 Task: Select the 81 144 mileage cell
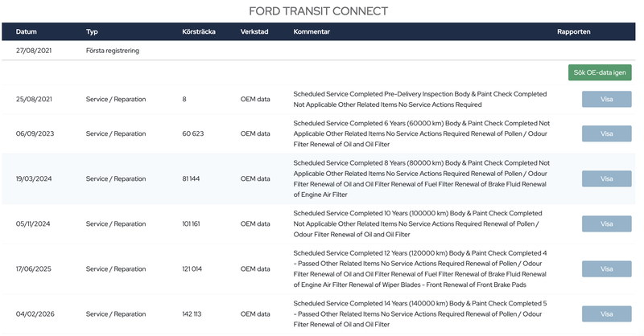(x=191, y=179)
